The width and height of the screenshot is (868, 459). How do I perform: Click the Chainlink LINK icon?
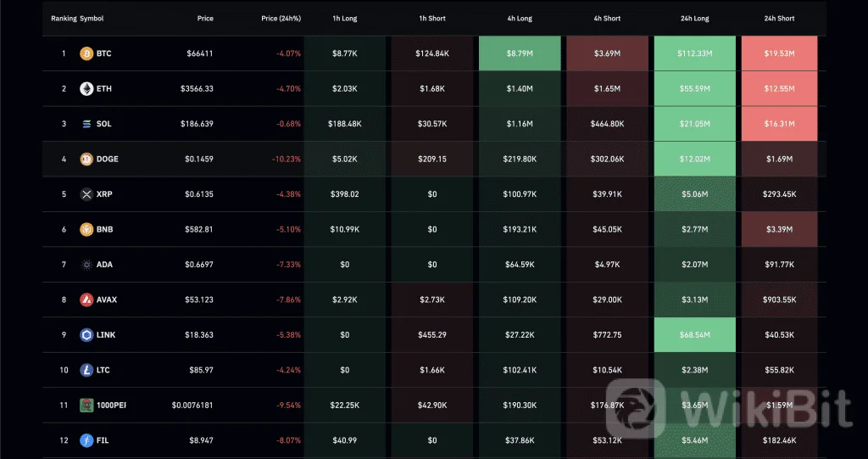(86, 335)
